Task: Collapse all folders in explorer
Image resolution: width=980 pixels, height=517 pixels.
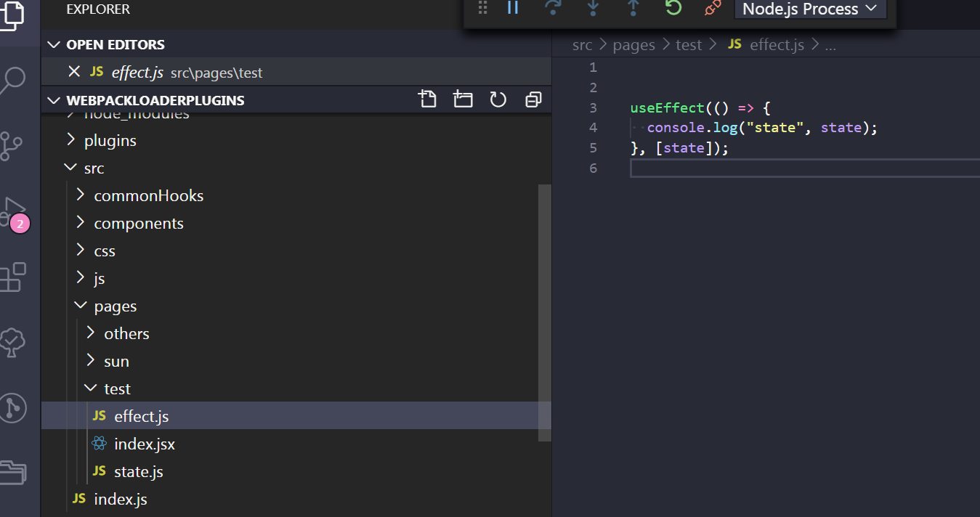Action: (x=533, y=99)
